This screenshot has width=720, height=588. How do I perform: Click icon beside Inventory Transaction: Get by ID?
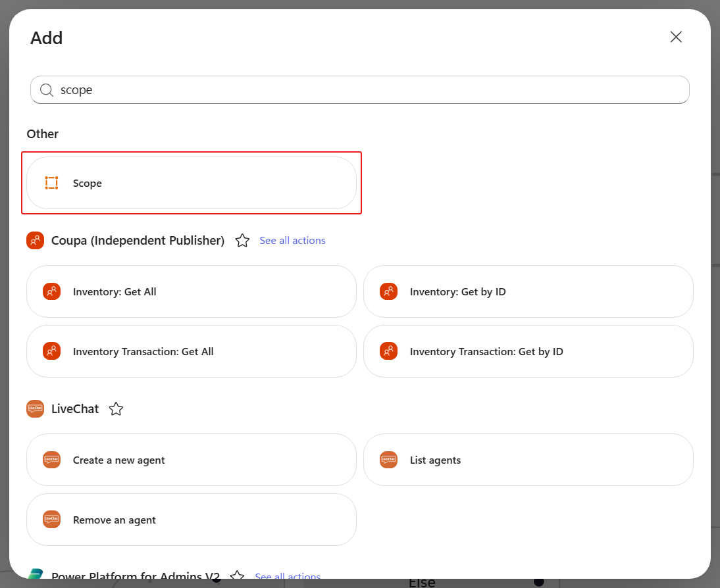(x=388, y=351)
